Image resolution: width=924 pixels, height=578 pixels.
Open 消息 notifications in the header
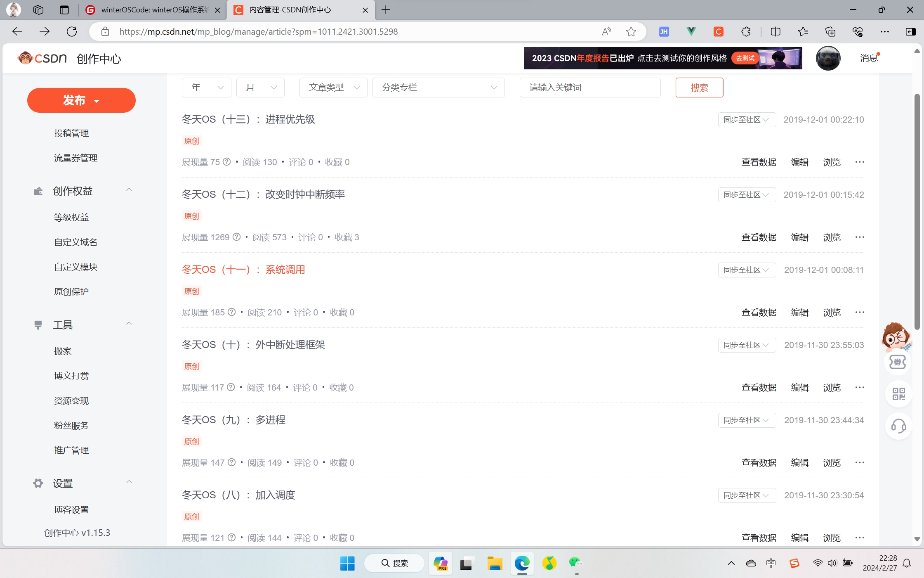click(x=869, y=58)
